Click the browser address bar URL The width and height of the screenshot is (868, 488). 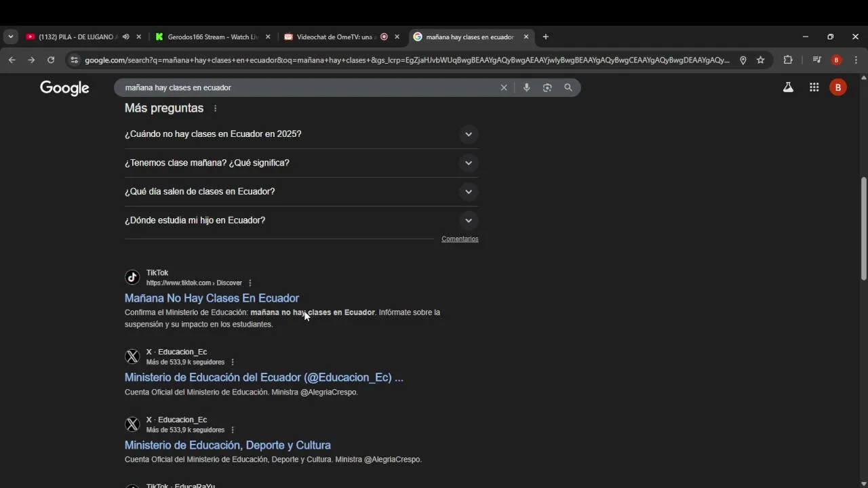[x=407, y=60]
